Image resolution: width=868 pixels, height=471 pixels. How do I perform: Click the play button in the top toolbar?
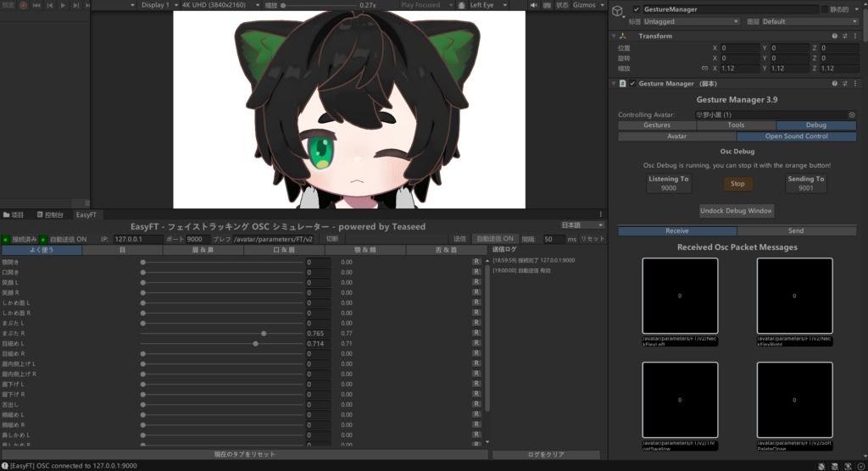pos(63,5)
